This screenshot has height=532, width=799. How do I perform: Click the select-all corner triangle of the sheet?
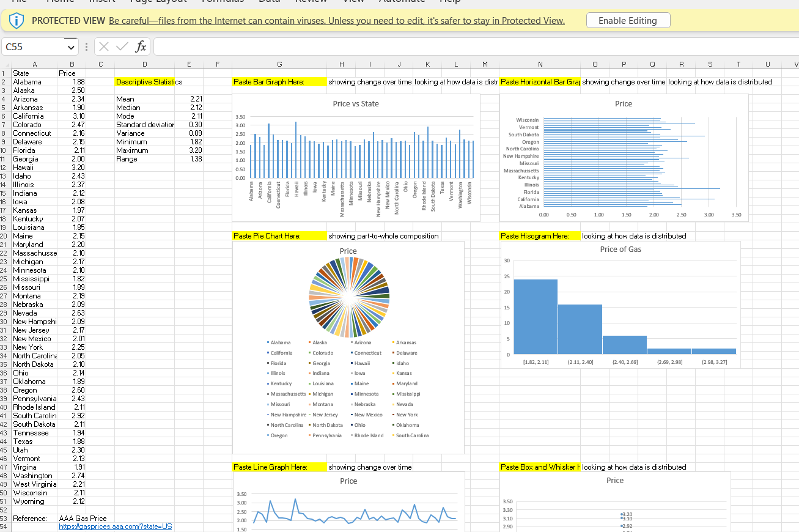coord(6,64)
